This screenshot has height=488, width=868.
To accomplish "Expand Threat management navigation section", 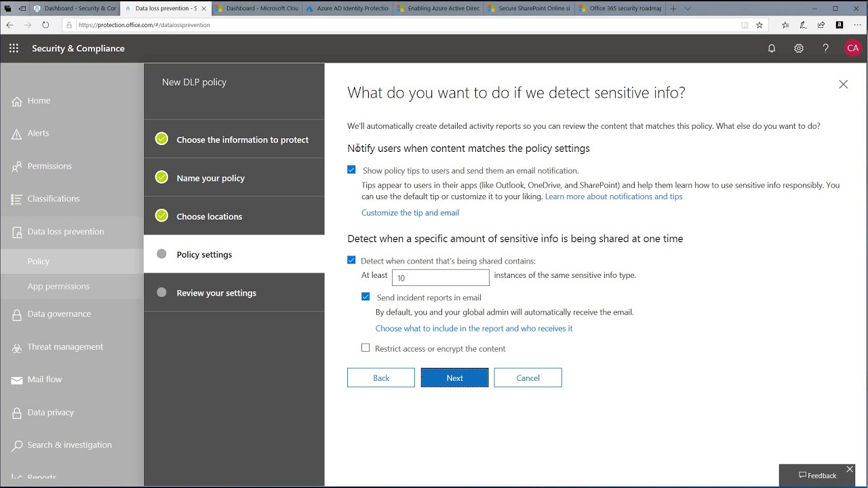I will click(65, 347).
